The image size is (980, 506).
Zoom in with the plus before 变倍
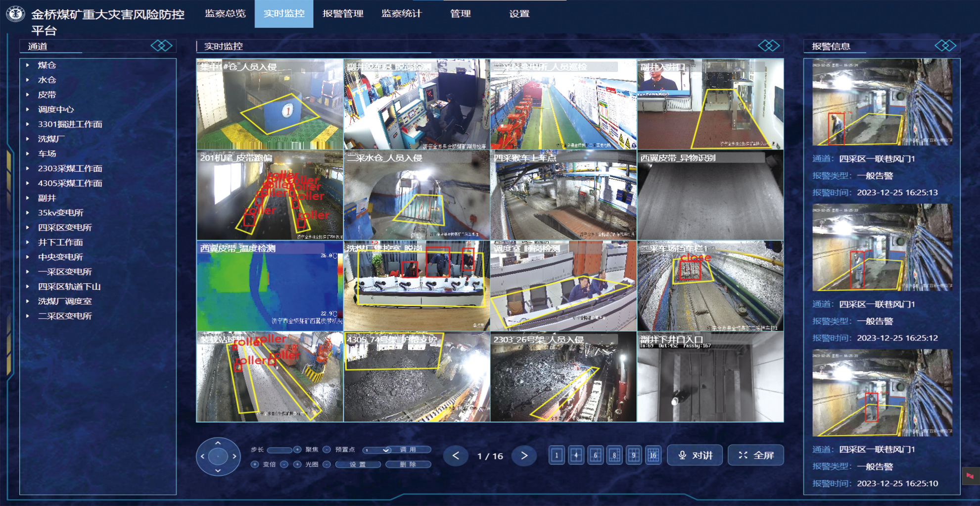click(254, 464)
